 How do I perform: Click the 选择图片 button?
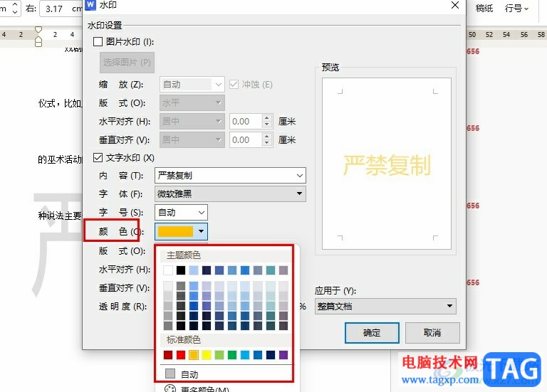coord(127,63)
